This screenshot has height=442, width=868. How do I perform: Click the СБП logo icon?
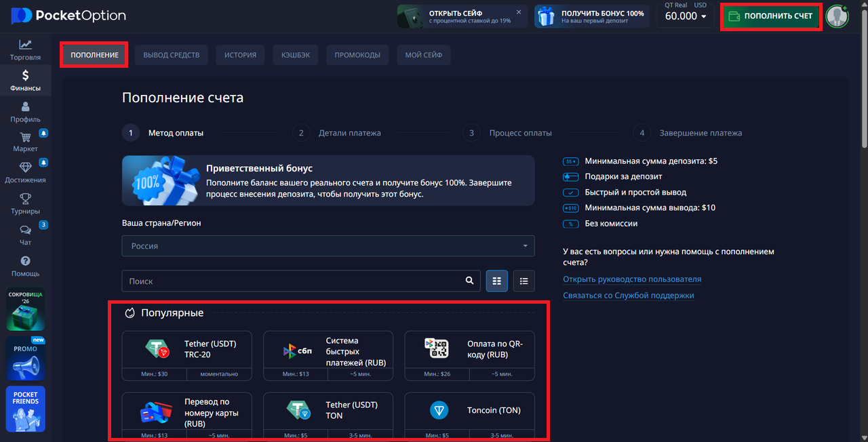click(298, 350)
